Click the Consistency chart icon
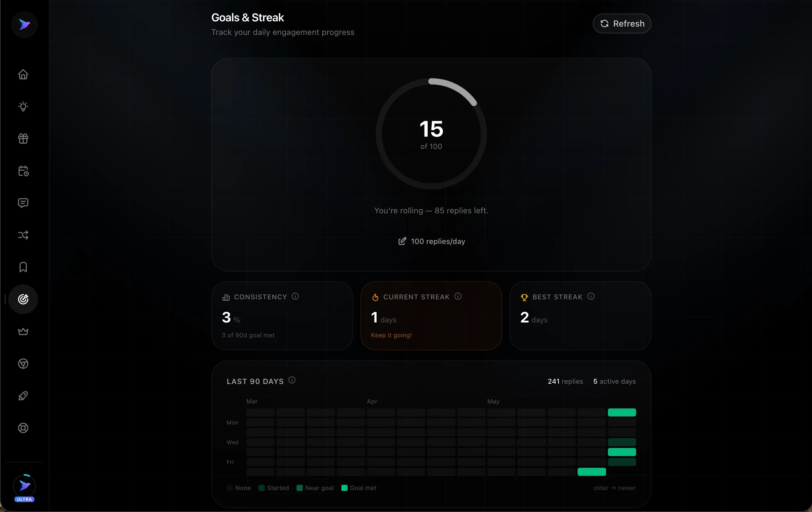The width and height of the screenshot is (812, 512). pos(226,297)
